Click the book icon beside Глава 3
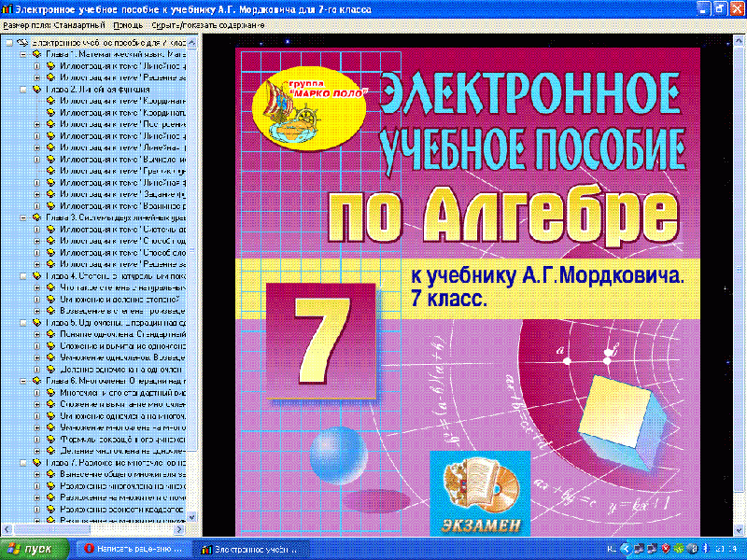The image size is (747, 560). [36, 217]
